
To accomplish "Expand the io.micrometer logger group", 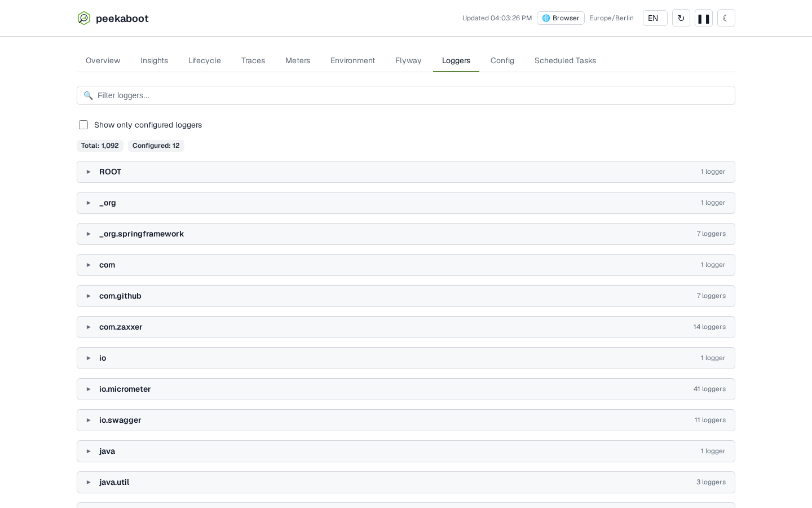I will (x=406, y=389).
